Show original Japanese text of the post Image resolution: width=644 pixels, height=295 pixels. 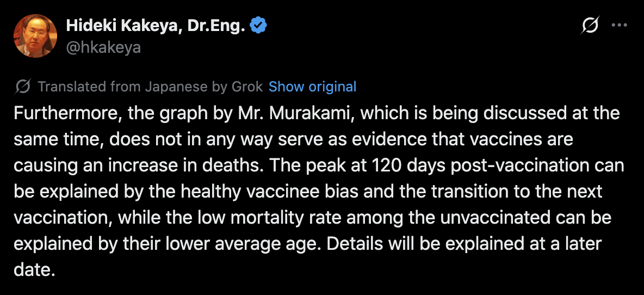(312, 87)
